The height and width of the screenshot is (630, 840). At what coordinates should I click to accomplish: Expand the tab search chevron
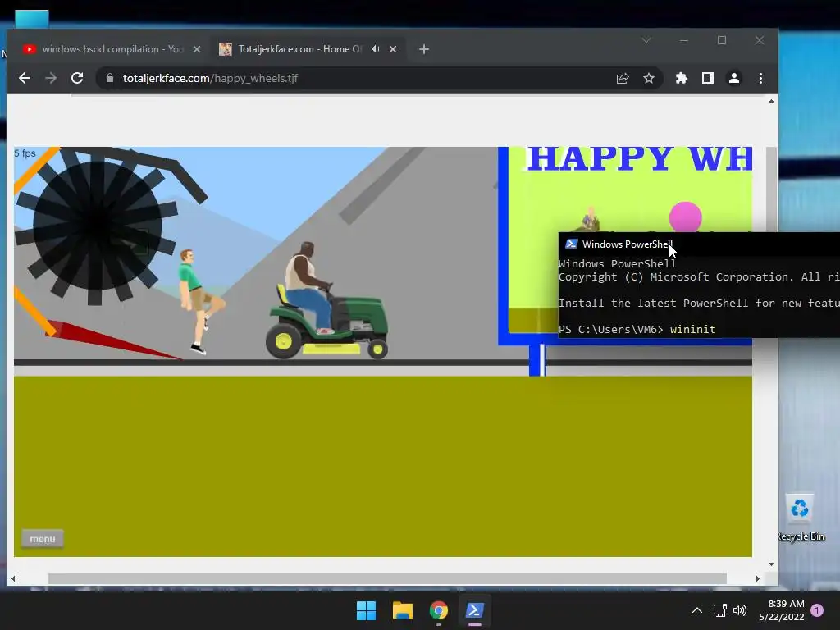[x=646, y=40]
